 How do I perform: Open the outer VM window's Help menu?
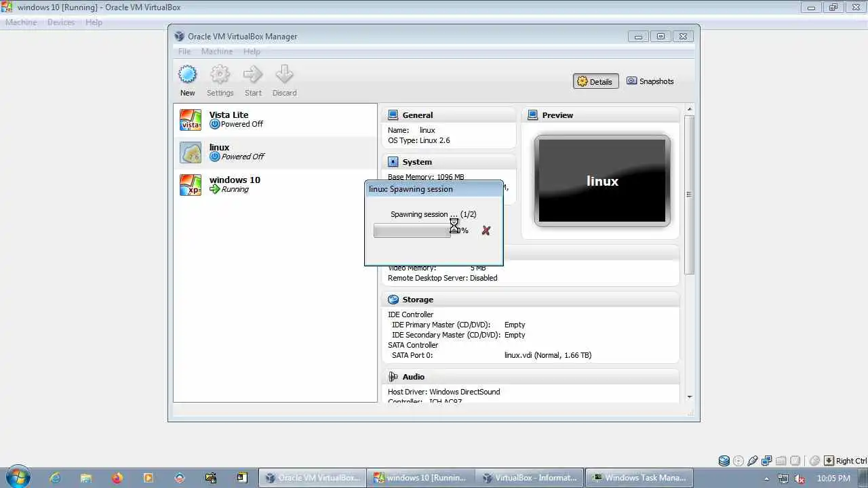pos(94,22)
